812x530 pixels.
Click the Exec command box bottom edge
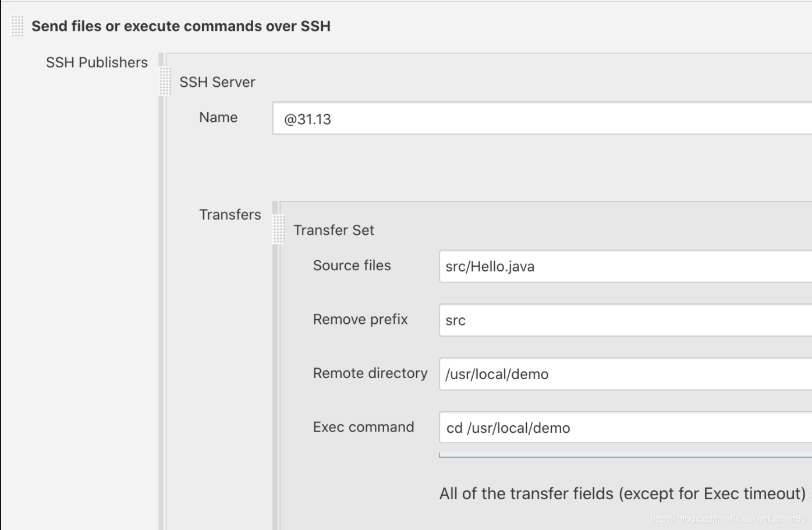click(625, 455)
